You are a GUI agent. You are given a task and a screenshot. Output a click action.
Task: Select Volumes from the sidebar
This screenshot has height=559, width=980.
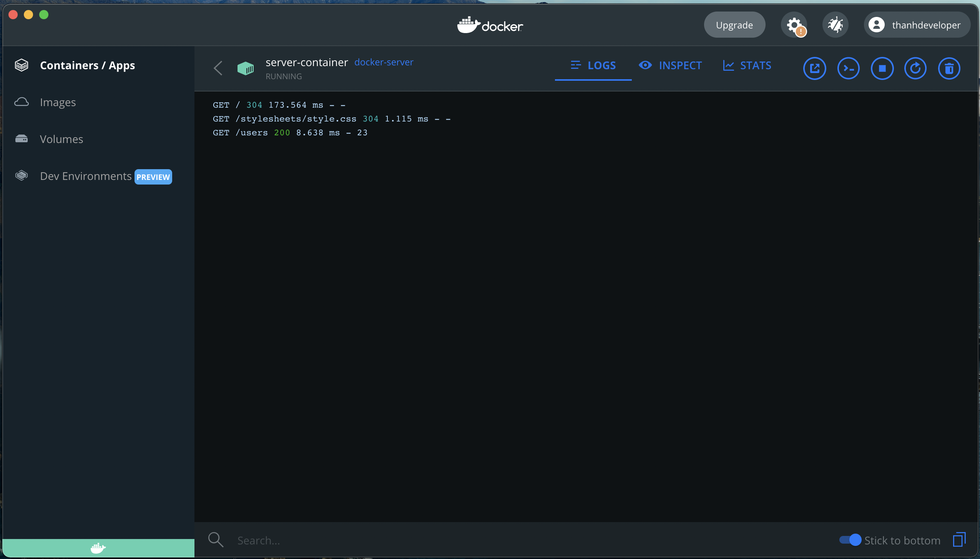click(61, 139)
